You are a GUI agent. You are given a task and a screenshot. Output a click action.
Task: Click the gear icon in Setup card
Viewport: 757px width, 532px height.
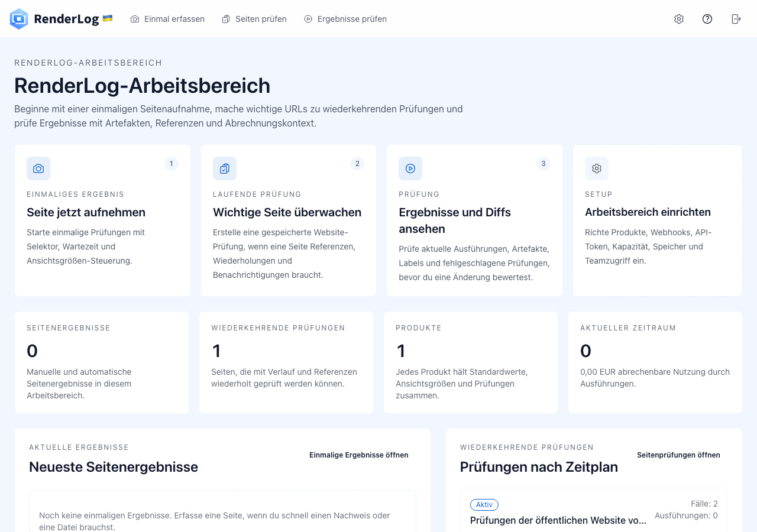click(x=597, y=168)
